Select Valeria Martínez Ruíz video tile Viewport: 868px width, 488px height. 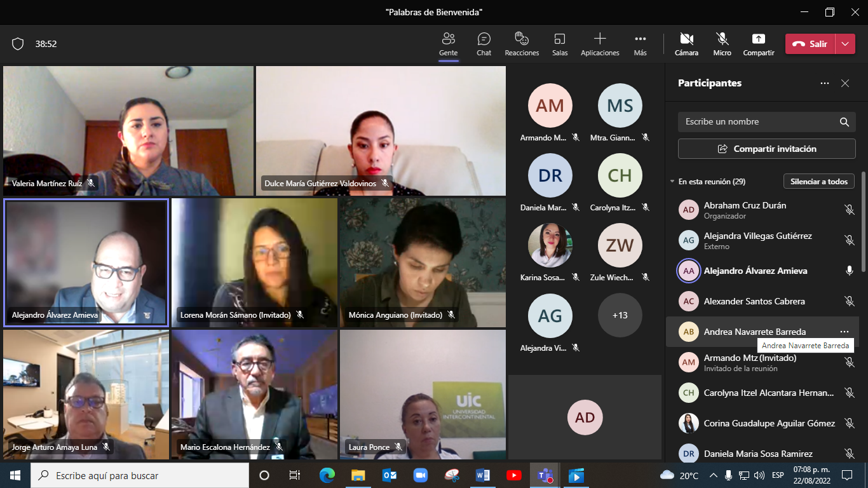click(128, 131)
